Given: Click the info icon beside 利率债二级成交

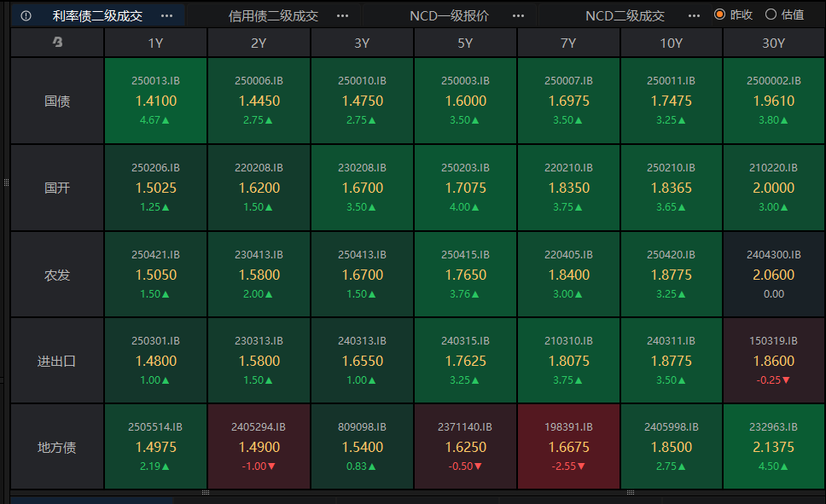Looking at the screenshot, I should tap(26, 15).
